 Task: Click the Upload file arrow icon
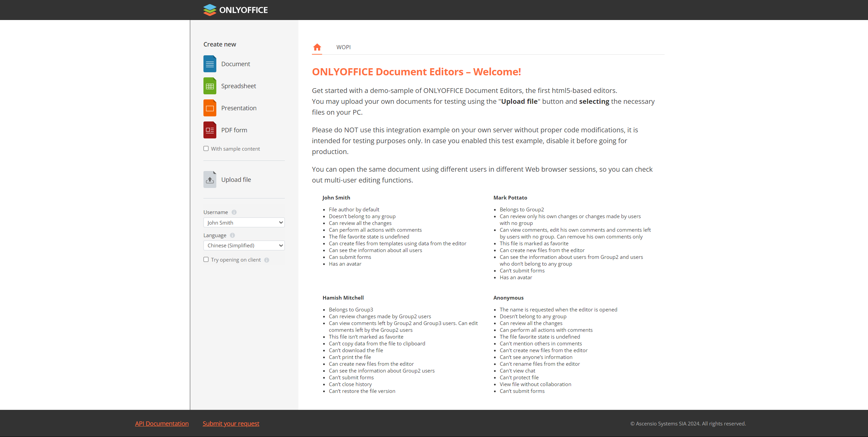pyautogui.click(x=210, y=179)
